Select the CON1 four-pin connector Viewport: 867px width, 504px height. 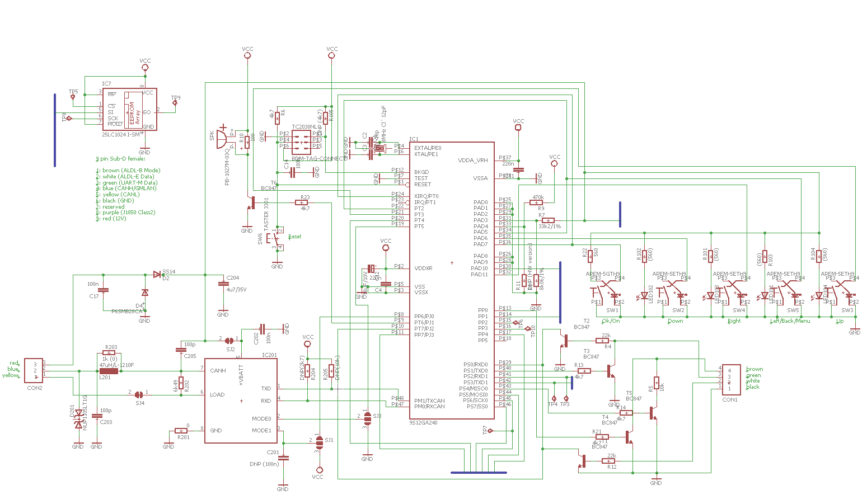[x=731, y=379]
